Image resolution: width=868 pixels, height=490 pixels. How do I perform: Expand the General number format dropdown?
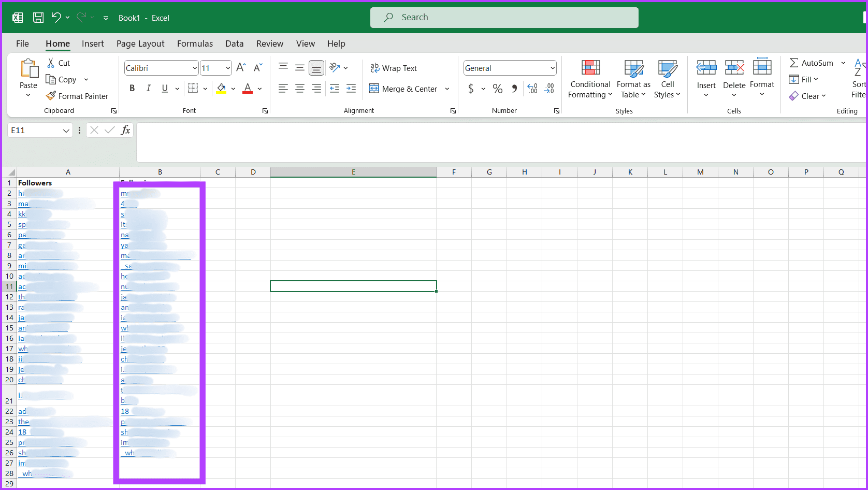(553, 68)
